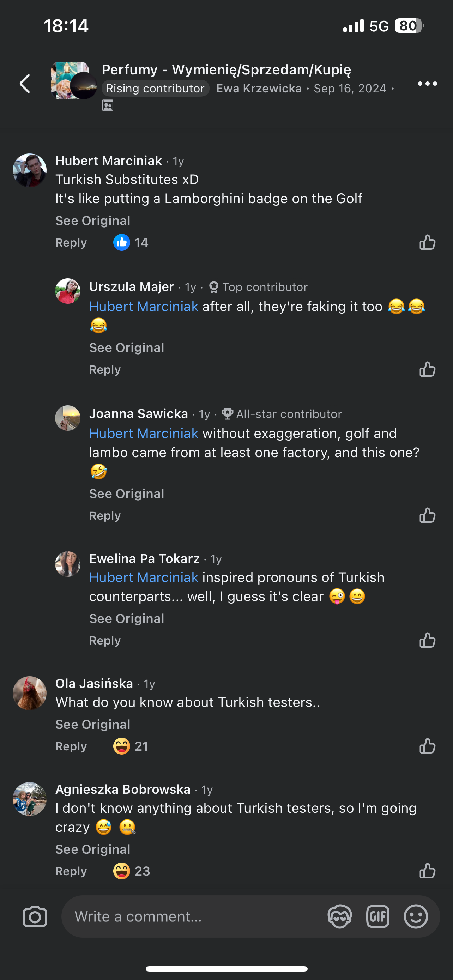The width and height of the screenshot is (453, 980).
Task: Expand See Original under Ola Jasińska's comment
Action: coord(93,724)
